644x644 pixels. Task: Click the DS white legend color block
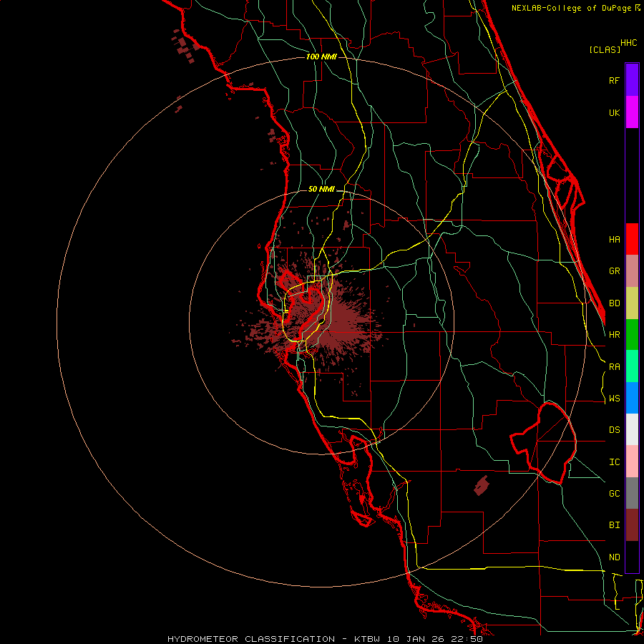pyautogui.click(x=632, y=429)
